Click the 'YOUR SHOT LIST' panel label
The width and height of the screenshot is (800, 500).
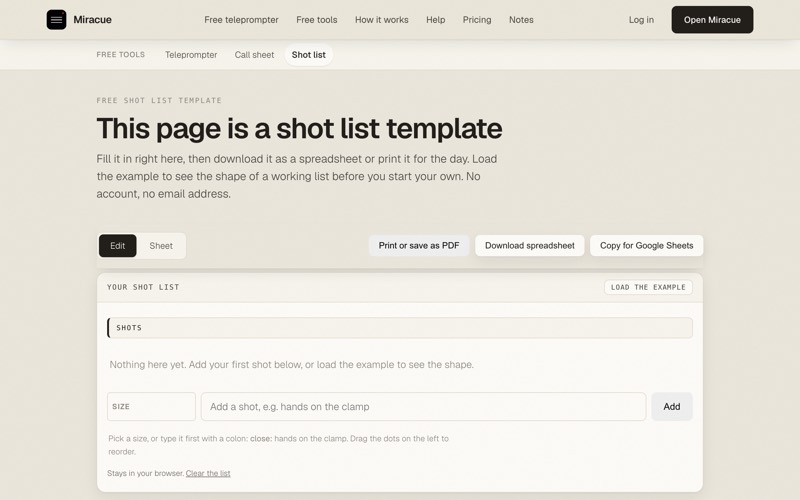(x=143, y=287)
